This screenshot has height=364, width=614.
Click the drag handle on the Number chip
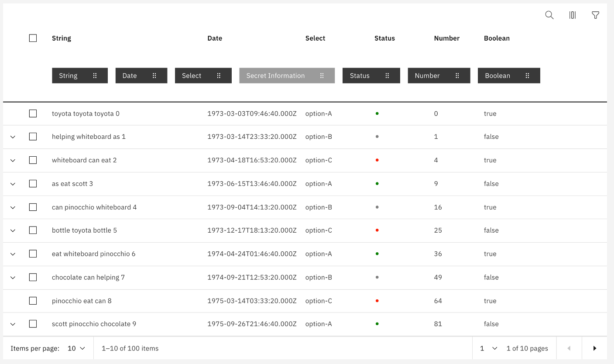(457, 75)
